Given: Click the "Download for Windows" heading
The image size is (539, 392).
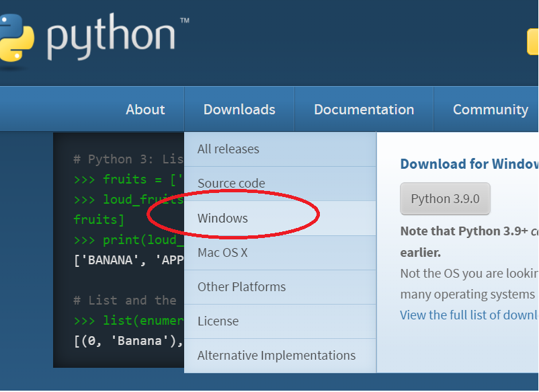Looking at the screenshot, I should pos(469,164).
